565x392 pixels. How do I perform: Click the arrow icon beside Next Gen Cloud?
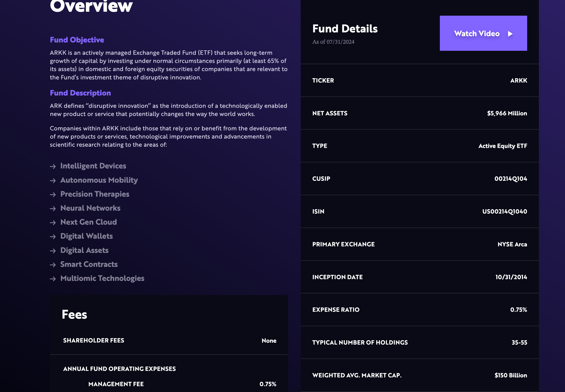(x=53, y=223)
